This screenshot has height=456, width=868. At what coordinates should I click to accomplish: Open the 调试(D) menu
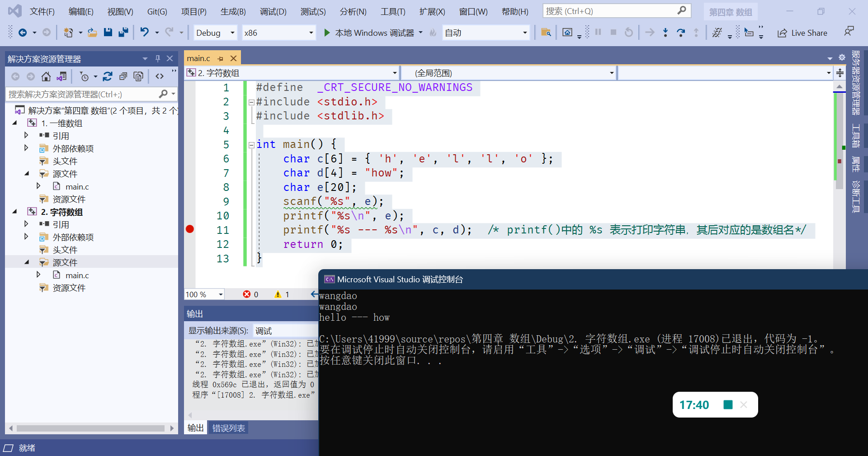coord(273,12)
